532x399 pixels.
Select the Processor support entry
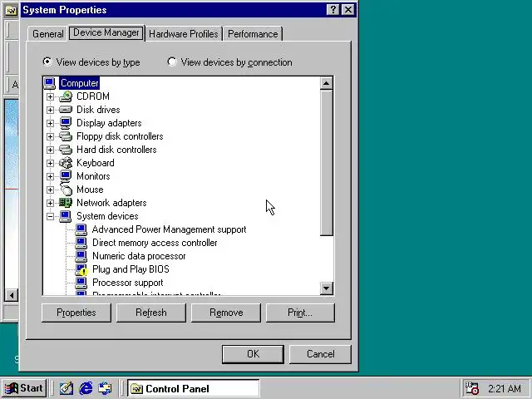(x=127, y=283)
